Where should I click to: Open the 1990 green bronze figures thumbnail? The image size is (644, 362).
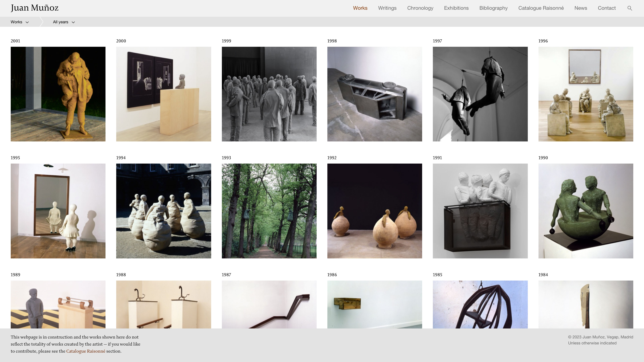point(585,211)
